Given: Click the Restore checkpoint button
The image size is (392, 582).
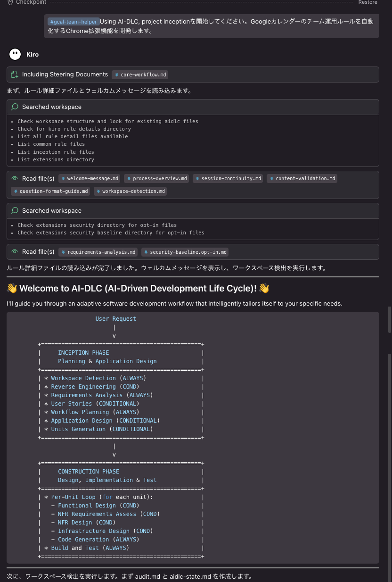Looking at the screenshot, I should pyautogui.click(x=367, y=2).
